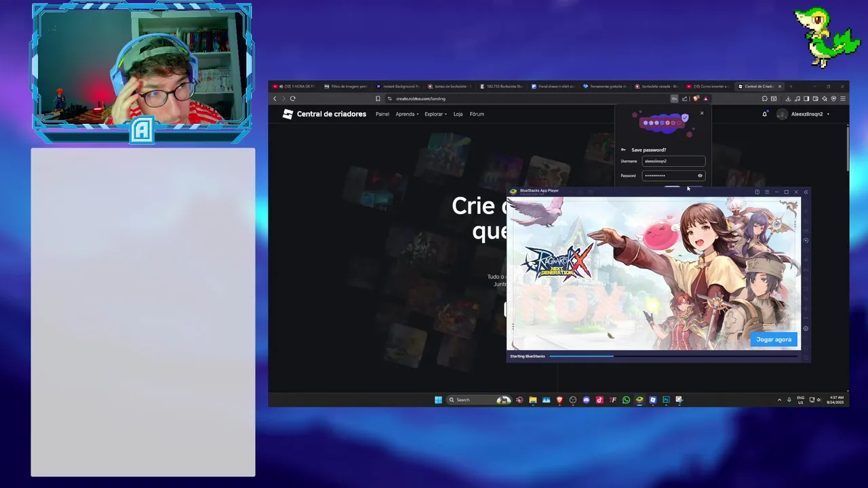The height and width of the screenshot is (488, 868).
Task: Open the Brave Shields lion icon
Action: click(x=696, y=98)
